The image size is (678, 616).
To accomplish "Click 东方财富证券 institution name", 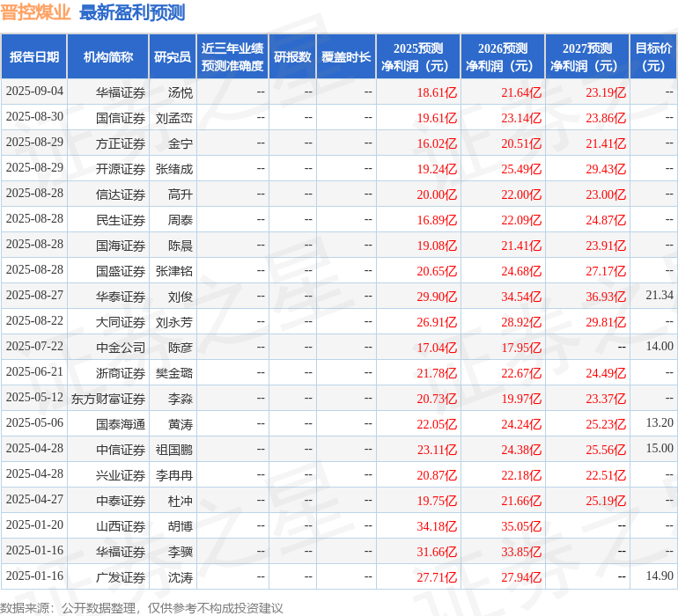I will [108, 399].
